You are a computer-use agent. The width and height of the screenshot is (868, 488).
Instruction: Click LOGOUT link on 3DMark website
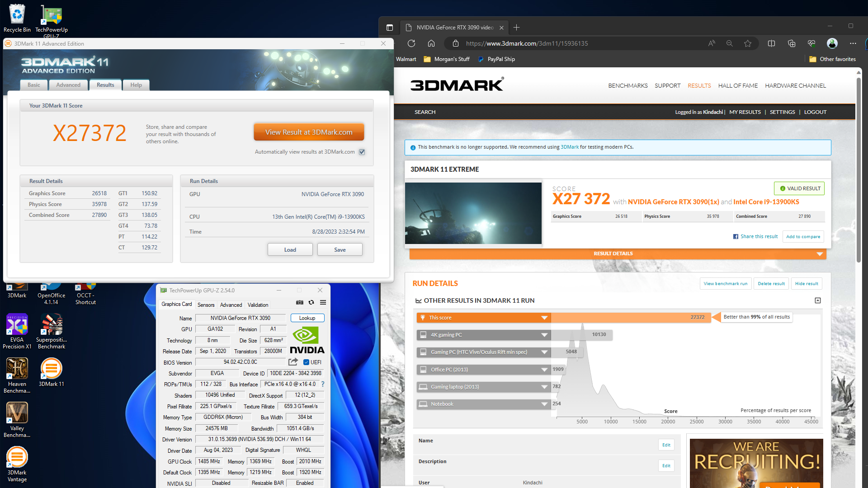[x=815, y=112]
